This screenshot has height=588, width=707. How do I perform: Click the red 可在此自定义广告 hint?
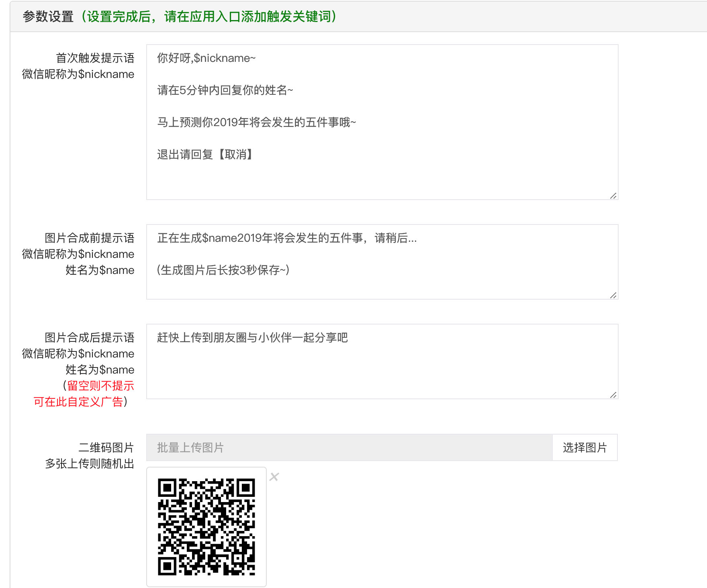(x=78, y=402)
